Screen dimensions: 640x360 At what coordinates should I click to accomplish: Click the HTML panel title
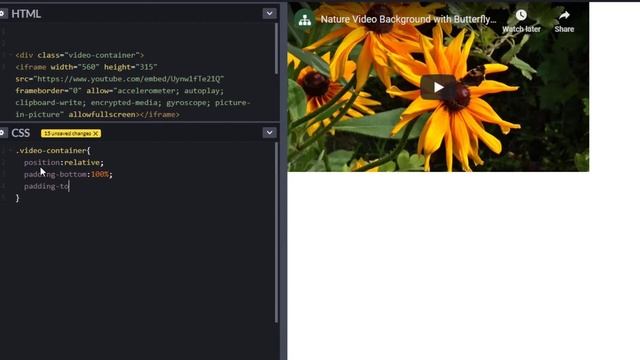pos(26,14)
